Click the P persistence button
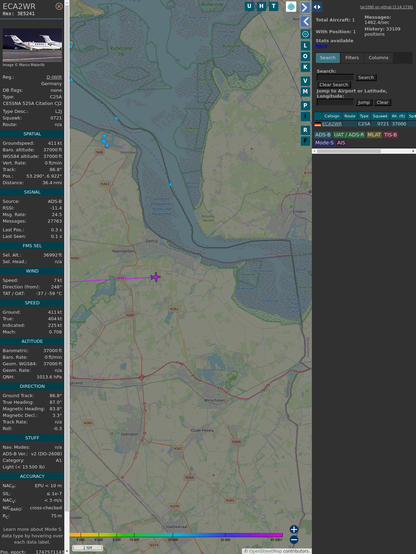Screen dimensions: 416x554 pyautogui.click(x=305, y=105)
